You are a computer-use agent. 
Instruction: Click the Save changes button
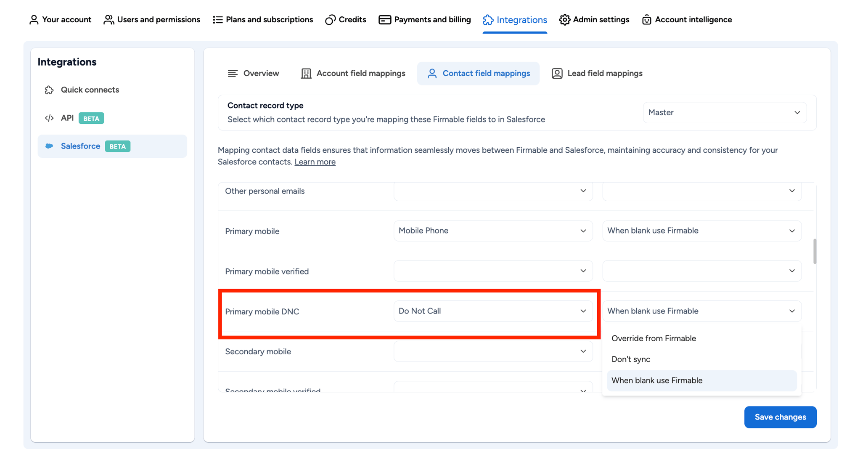[x=780, y=417]
